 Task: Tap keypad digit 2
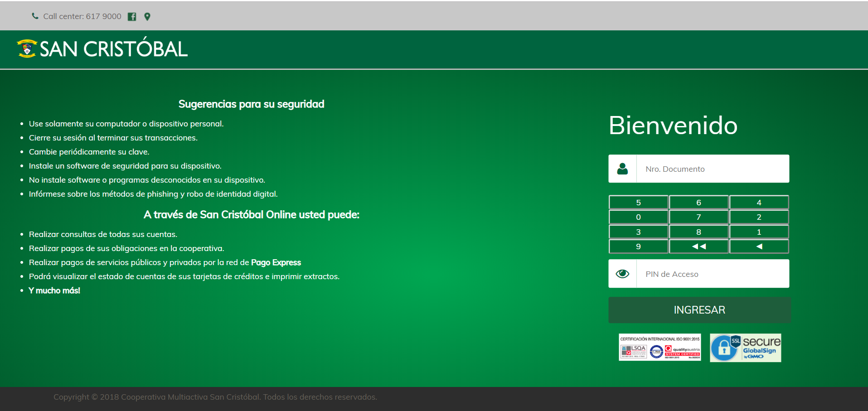[759, 217]
